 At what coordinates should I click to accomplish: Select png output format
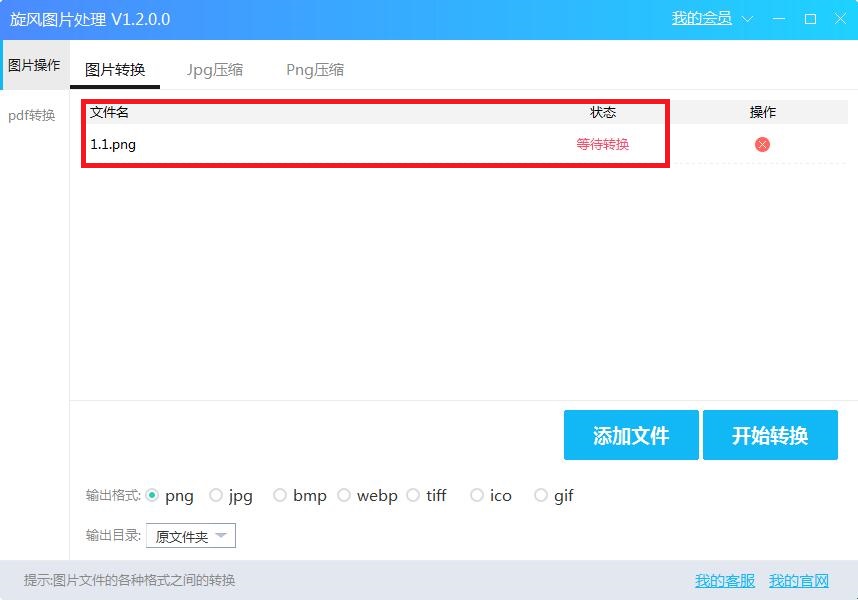click(x=153, y=495)
